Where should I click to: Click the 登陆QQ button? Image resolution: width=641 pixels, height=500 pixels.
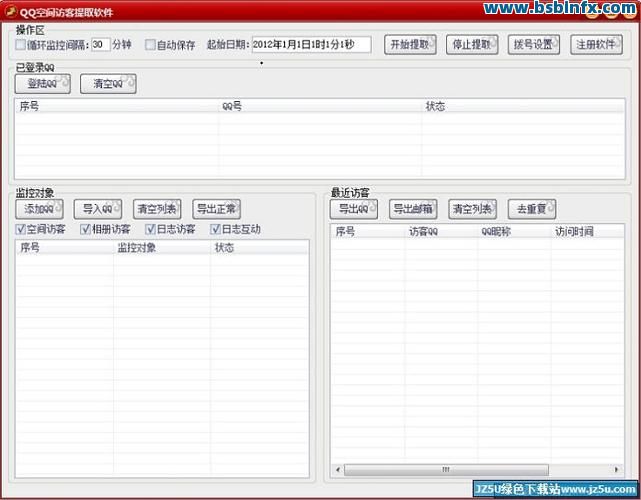43,84
